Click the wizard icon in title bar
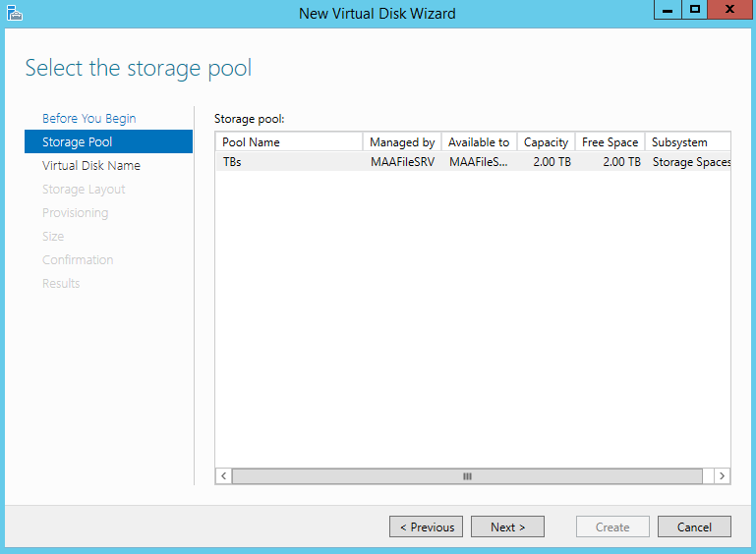756x554 pixels. [15, 13]
